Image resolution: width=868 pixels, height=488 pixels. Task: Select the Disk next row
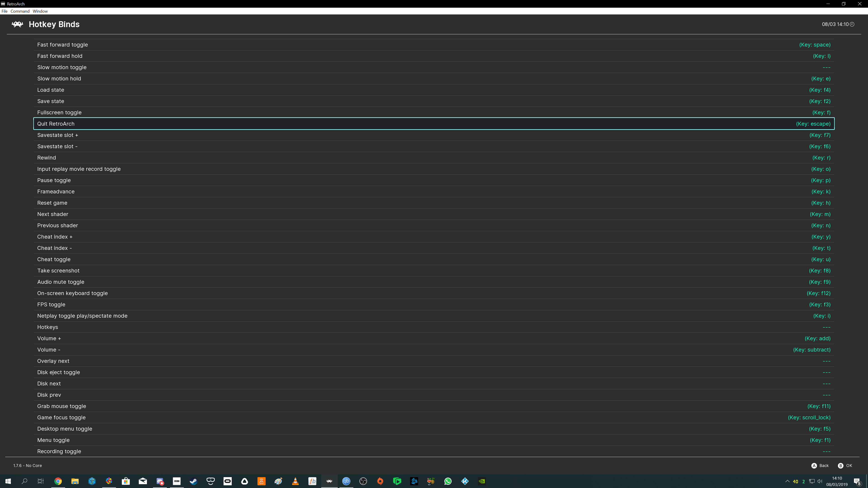click(434, 384)
